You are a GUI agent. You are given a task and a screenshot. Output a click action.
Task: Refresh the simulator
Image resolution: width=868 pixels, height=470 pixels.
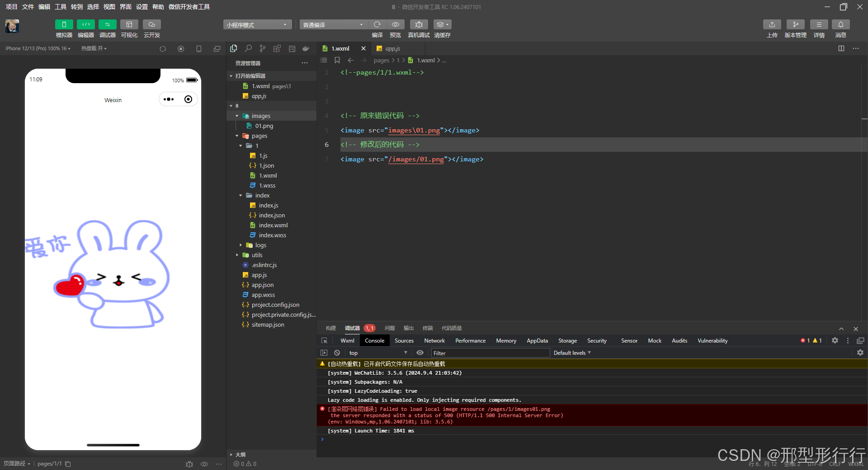pyautogui.click(x=163, y=49)
